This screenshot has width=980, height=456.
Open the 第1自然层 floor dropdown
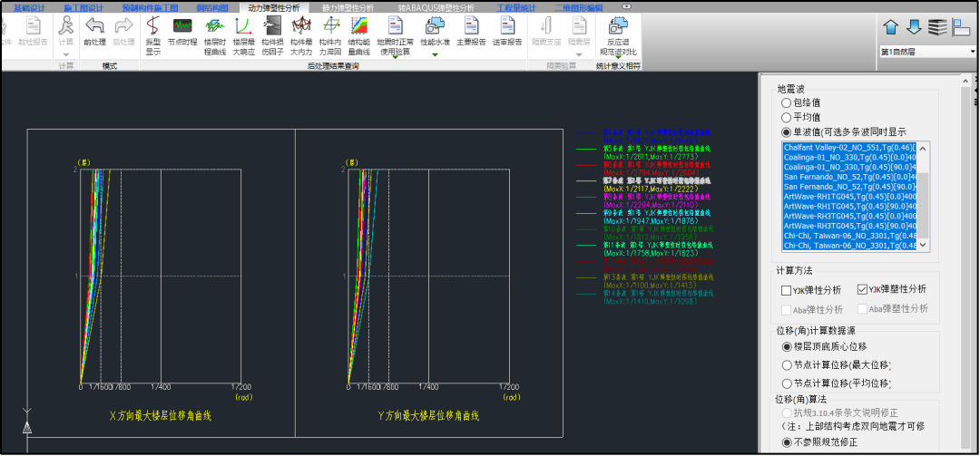point(927,52)
